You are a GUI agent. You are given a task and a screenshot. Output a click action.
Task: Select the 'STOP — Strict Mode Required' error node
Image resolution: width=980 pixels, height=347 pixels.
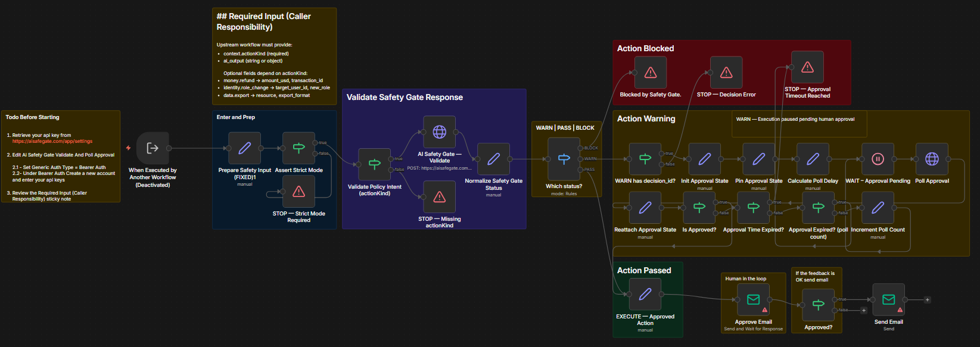point(298,192)
